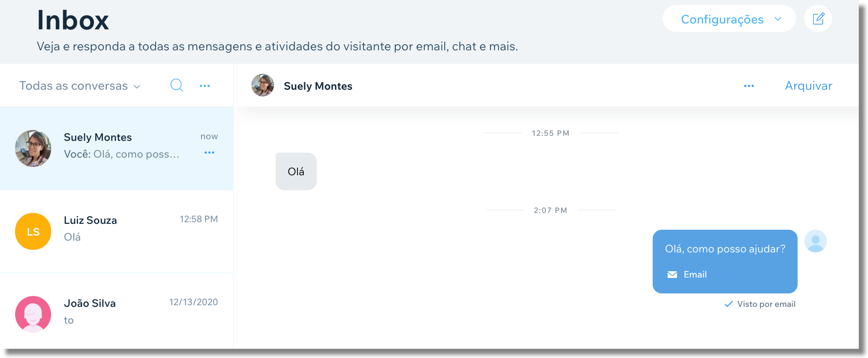Open the conversation header more actions menu
Image resolution: width=868 pixels, height=358 pixels.
point(749,86)
